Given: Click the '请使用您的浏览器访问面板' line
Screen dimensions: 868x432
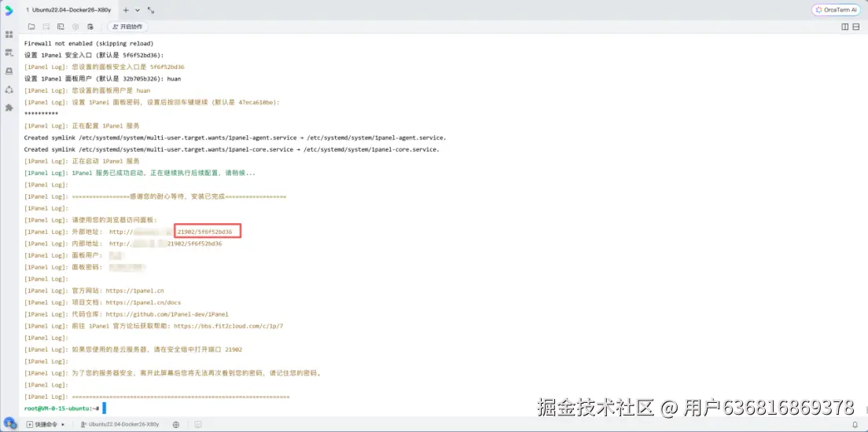Looking at the screenshot, I should [90, 220].
